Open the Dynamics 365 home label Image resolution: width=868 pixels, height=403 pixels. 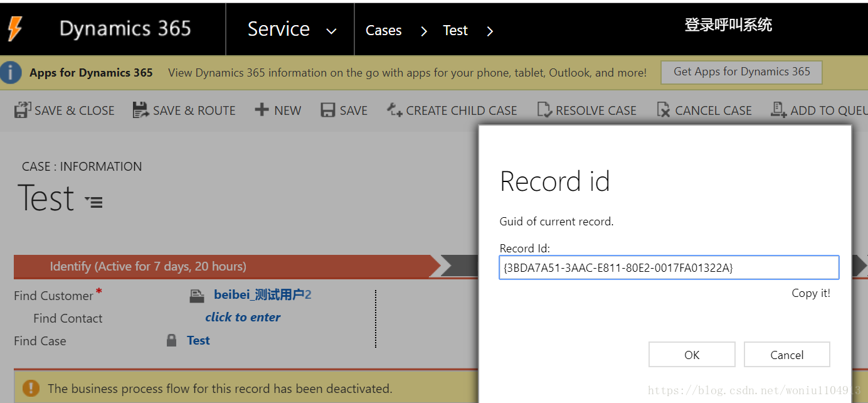(x=125, y=29)
